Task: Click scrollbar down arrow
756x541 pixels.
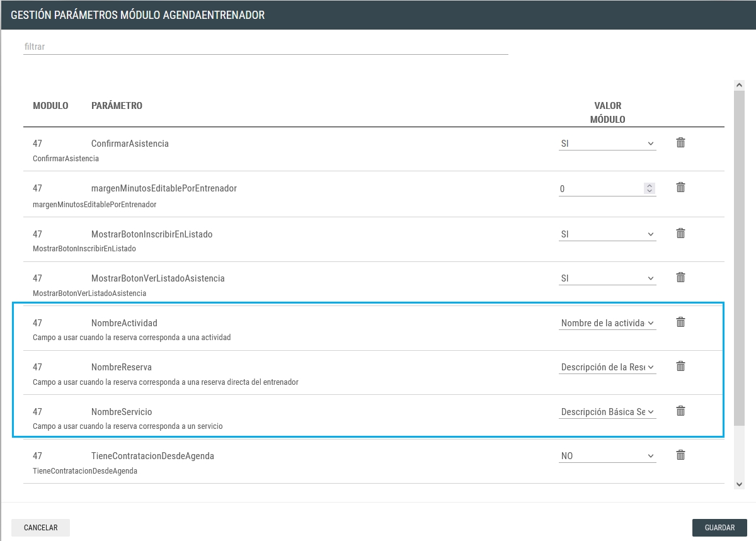Action: coord(740,484)
